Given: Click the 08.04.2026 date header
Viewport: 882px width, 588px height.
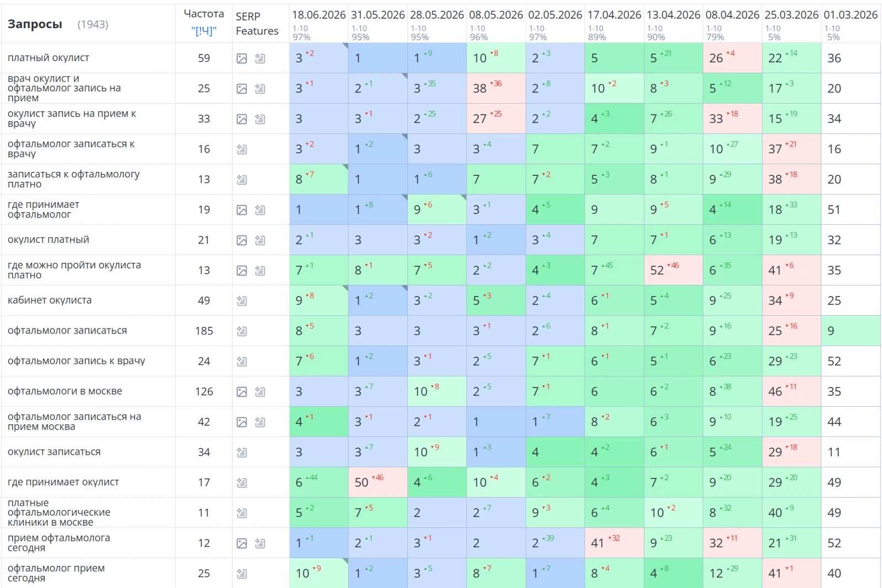Looking at the screenshot, I should tap(733, 15).
